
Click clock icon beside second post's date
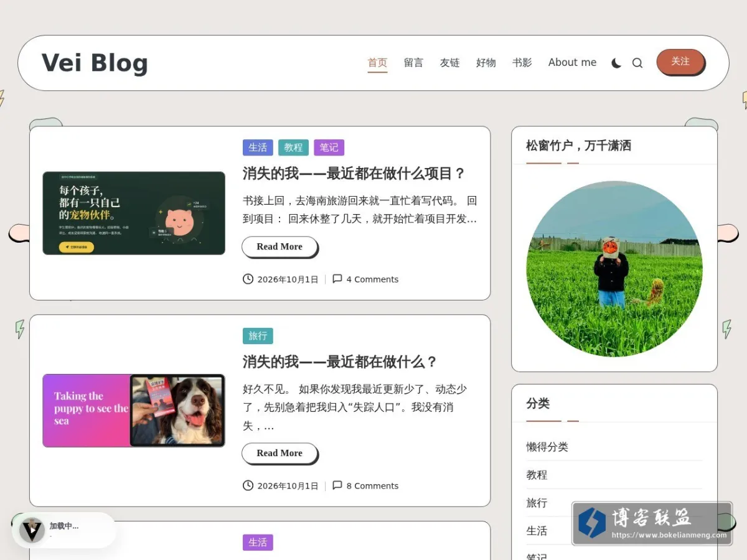tap(248, 485)
